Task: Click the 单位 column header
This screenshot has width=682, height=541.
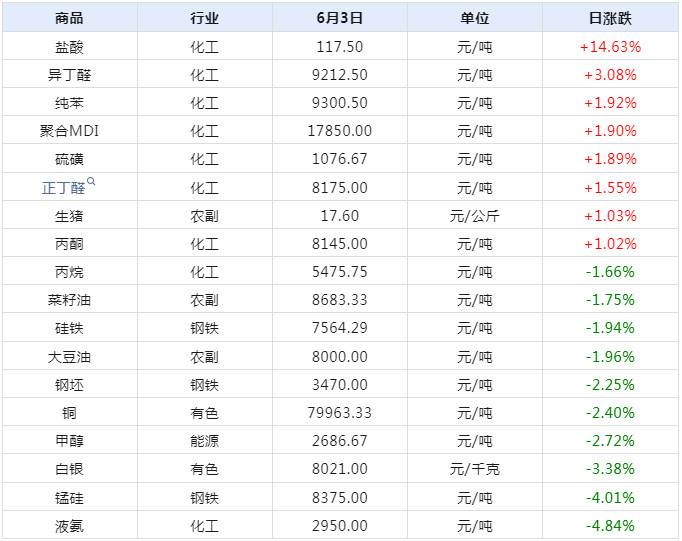Action: (x=474, y=18)
